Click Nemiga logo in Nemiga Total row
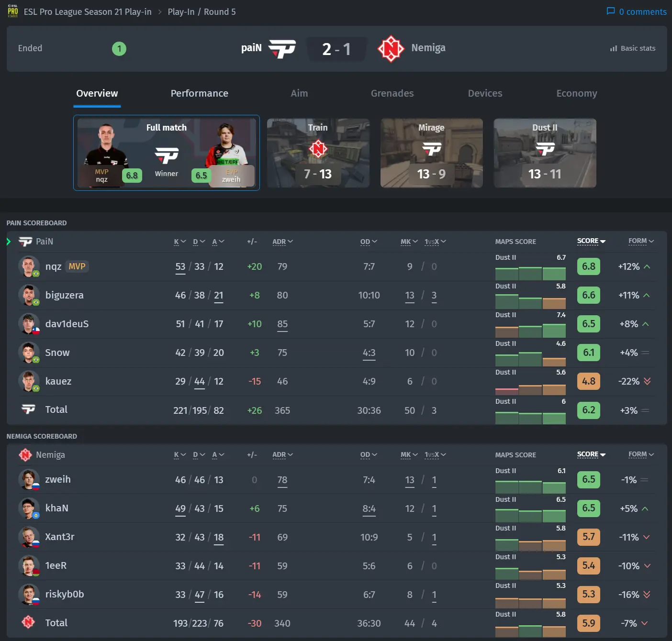This screenshot has height=641, width=672. point(29,622)
